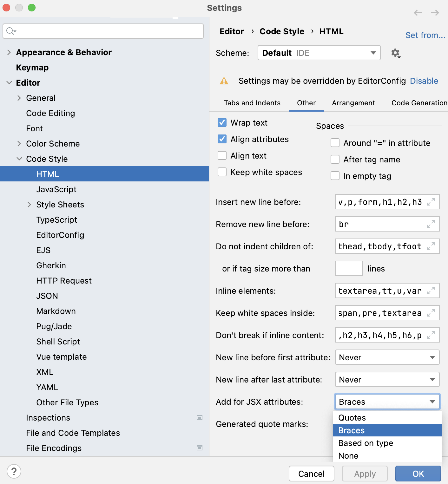Switch to the Tabs and Indents tab
The height and width of the screenshot is (484, 448).
tap(252, 103)
